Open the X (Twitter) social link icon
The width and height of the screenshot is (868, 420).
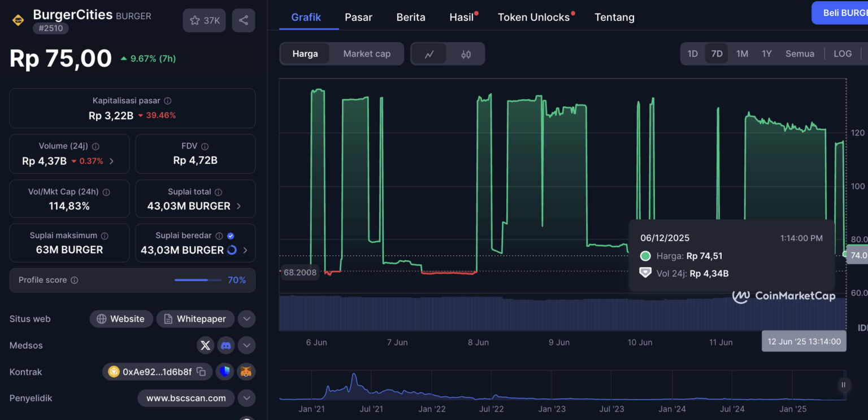(x=206, y=345)
